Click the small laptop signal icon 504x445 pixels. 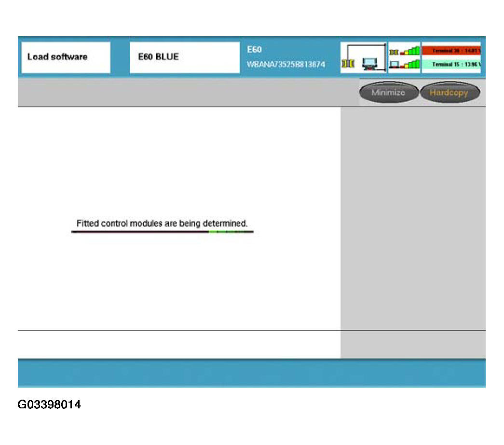pos(394,64)
